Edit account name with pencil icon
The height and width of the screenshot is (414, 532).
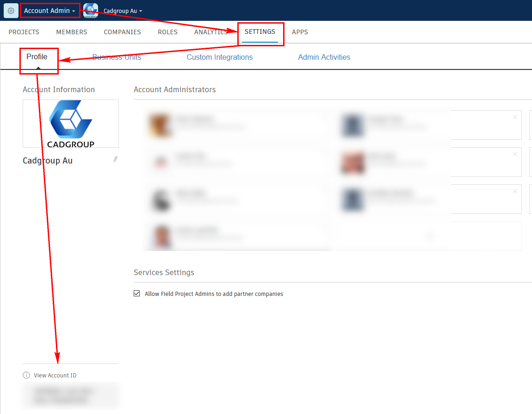point(115,159)
